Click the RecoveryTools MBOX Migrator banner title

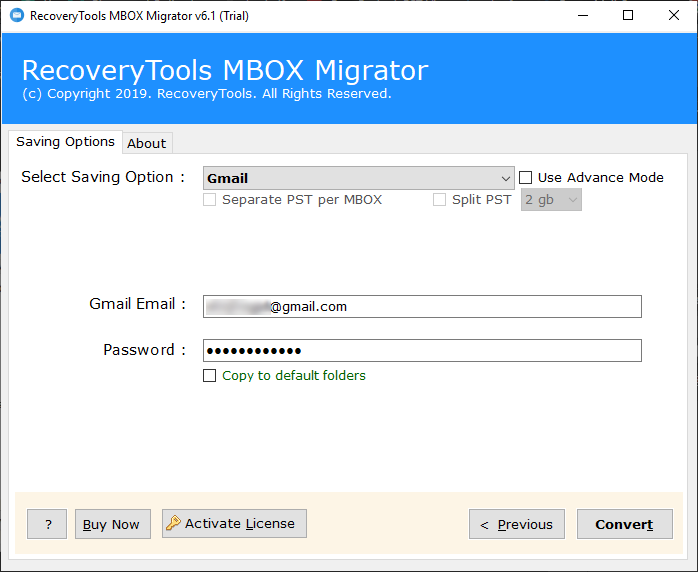tap(225, 70)
